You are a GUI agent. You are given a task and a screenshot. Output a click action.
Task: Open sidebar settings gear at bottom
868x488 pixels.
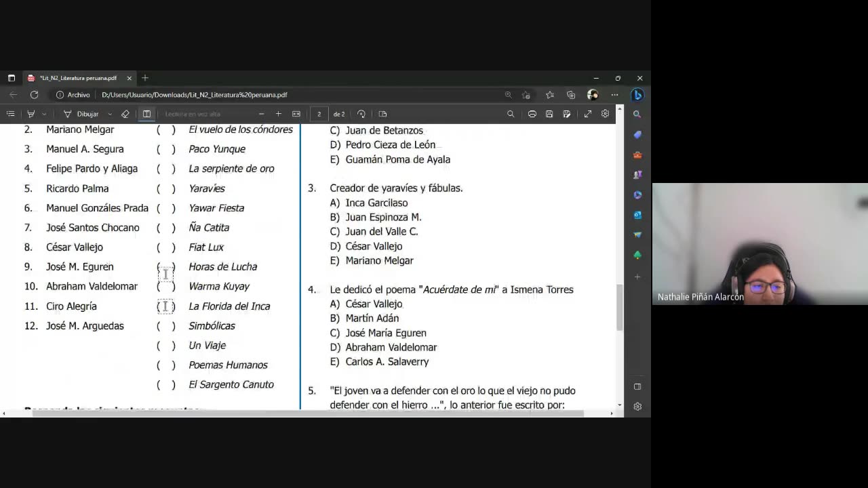tap(637, 407)
